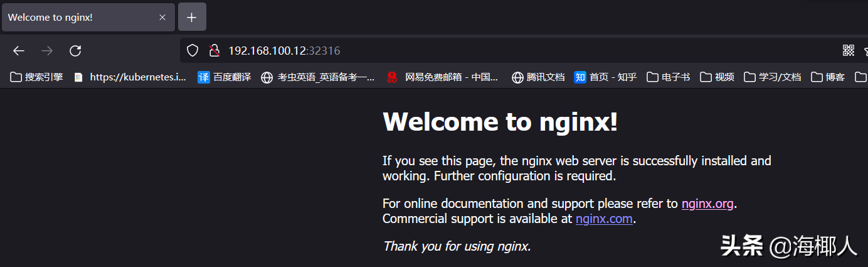Click the 博客 folder icon
Screen dimensions: 868x267
[817, 77]
